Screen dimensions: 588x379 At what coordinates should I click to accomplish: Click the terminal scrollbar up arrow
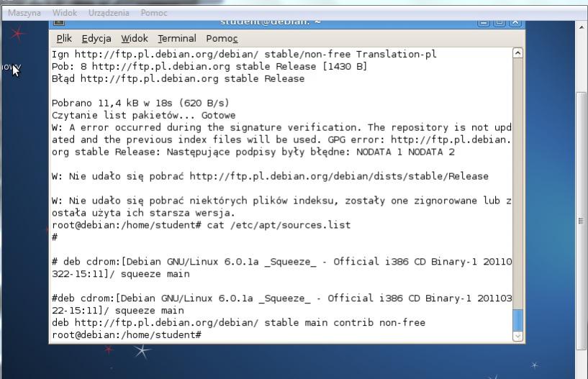click(x=517, y=52)
